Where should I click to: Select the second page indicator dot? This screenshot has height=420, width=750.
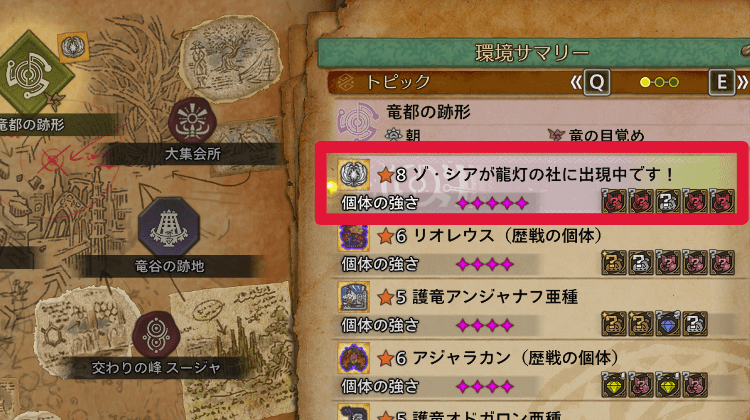660,82
